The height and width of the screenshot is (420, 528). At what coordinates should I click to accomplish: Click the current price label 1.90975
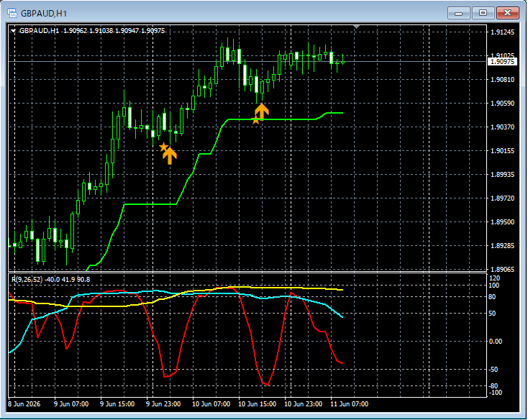502,62
